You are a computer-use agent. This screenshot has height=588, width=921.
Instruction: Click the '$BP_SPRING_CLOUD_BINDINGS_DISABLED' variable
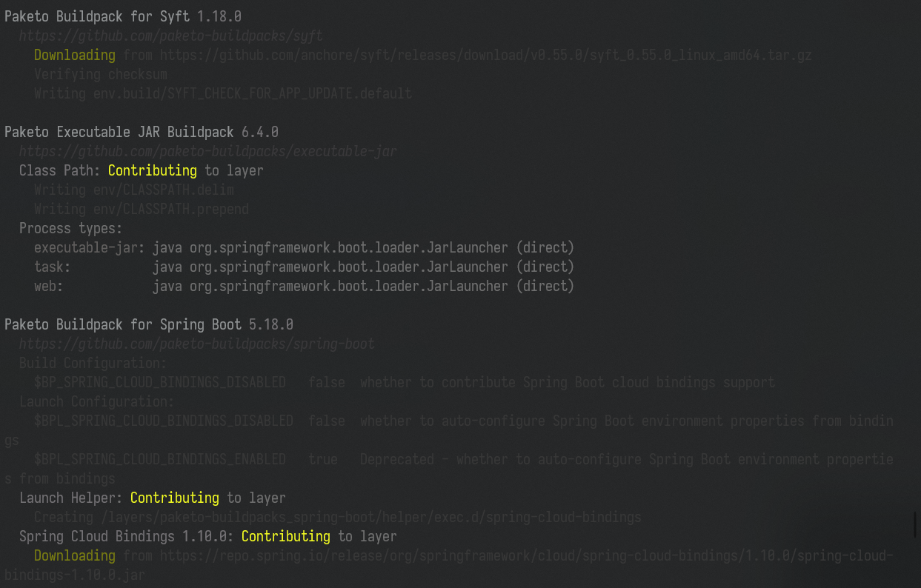(x=160, y=382)
